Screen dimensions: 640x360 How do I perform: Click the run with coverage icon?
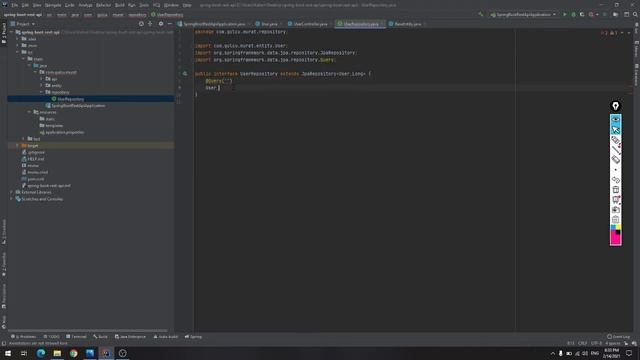[582, 15]
